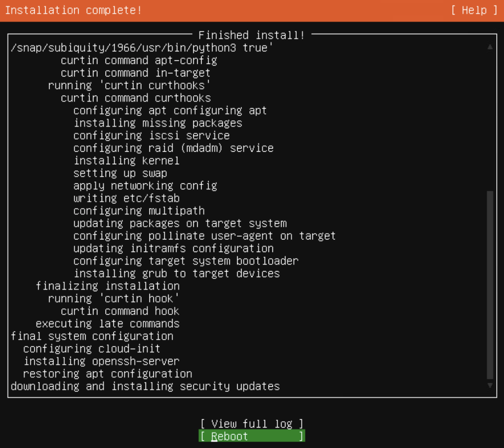This screenshot has height=448, width=504.
Task: Click the 'curtin command apt-config' line
Action: coord(139,60)
